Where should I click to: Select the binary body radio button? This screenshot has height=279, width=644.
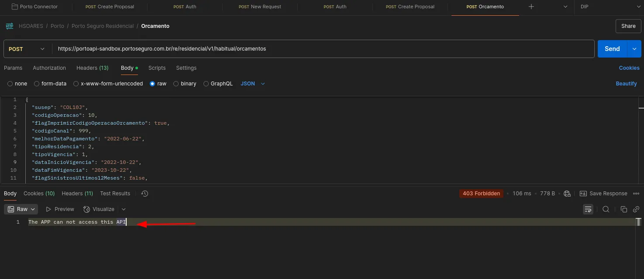point(176,84)
